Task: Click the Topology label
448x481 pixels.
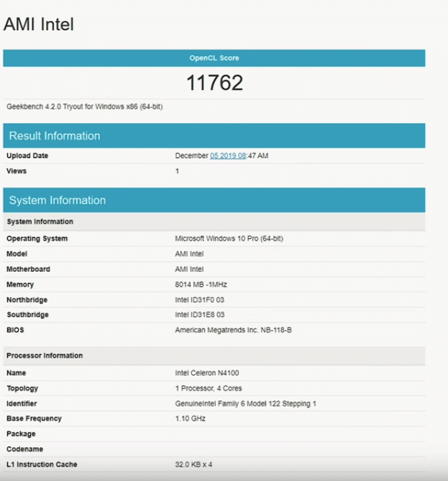Action: point(22,388)
